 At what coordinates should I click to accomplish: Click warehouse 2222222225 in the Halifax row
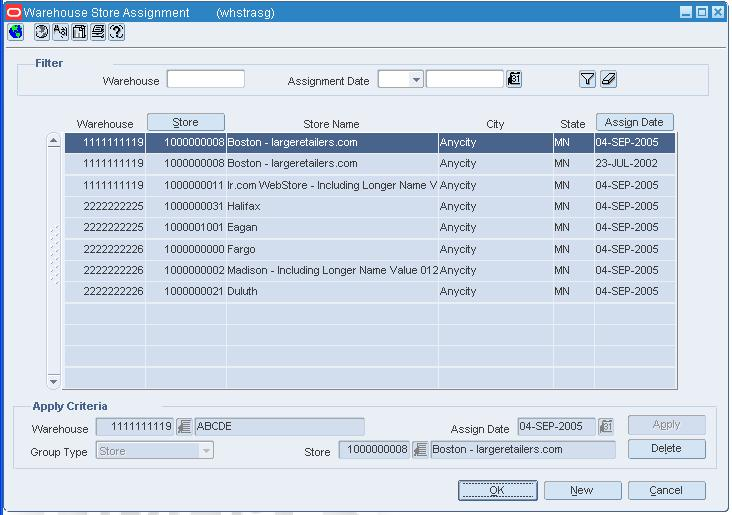click(105, 206)
